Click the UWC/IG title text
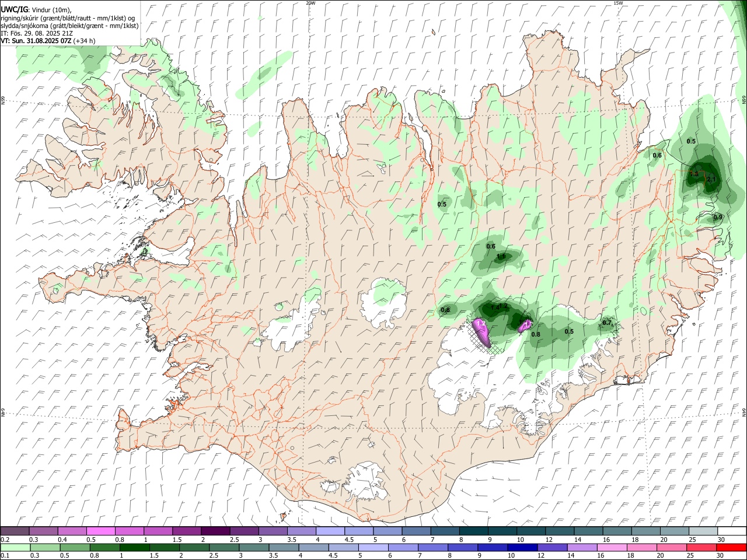 tap(13, 10)
